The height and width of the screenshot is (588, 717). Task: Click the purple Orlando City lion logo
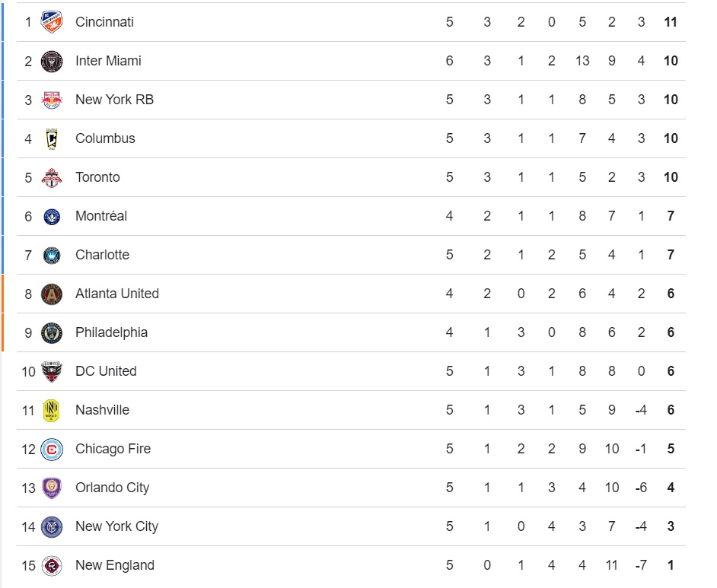click(52, 488)
